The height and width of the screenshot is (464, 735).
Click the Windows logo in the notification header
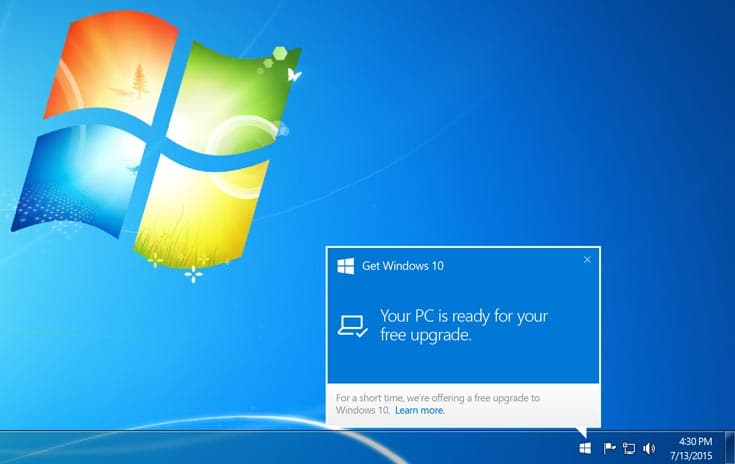[x=346, y=266]
